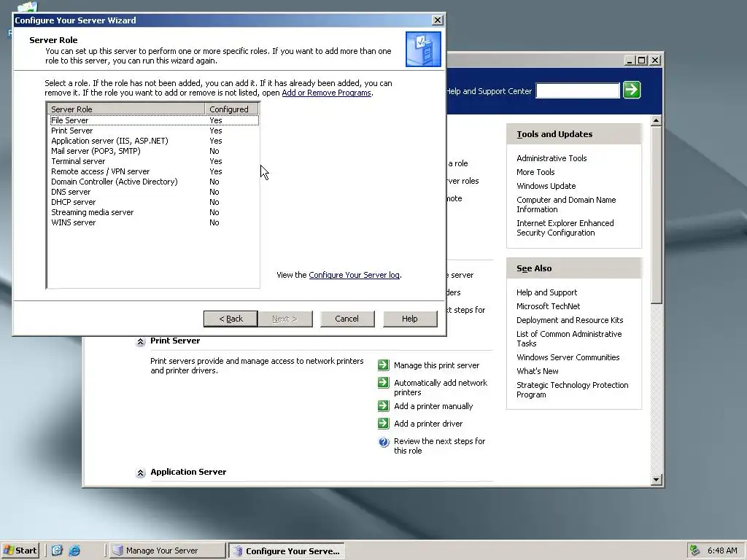Image resolution: width=747 pixels, height=560 pixels.
Task: Open the Microsoft TechNet link
Action: (x=548, y=306)
